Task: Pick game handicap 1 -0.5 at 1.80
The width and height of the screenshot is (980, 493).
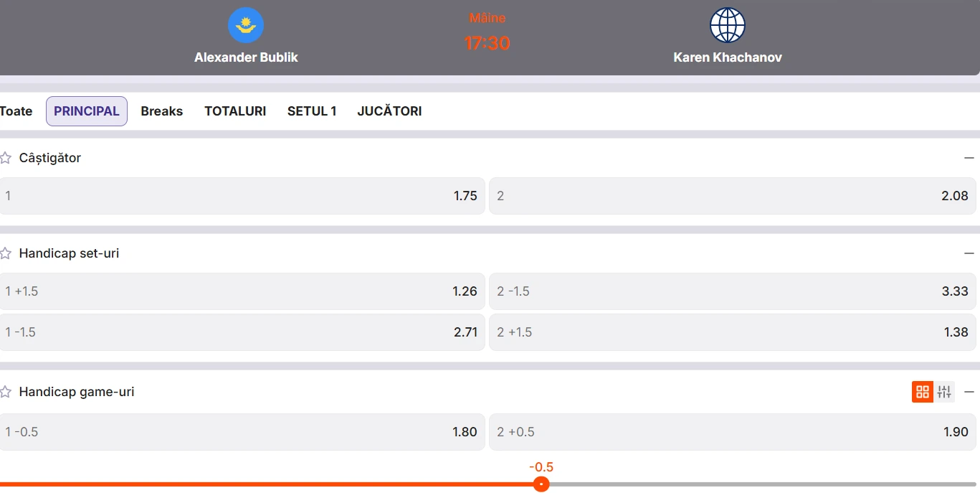Action: coord(242,432)
